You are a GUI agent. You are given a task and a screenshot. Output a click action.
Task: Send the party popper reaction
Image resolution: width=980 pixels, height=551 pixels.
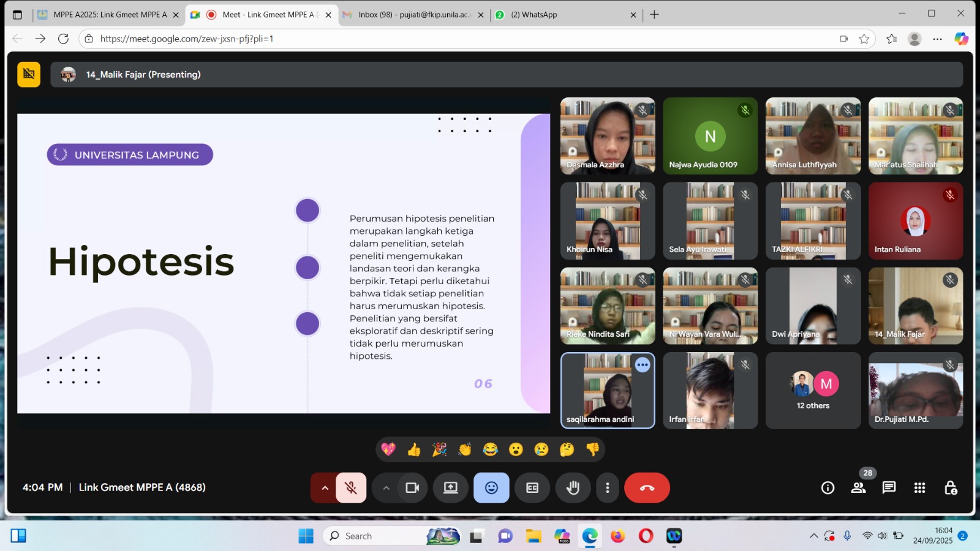tap(439, 450)
